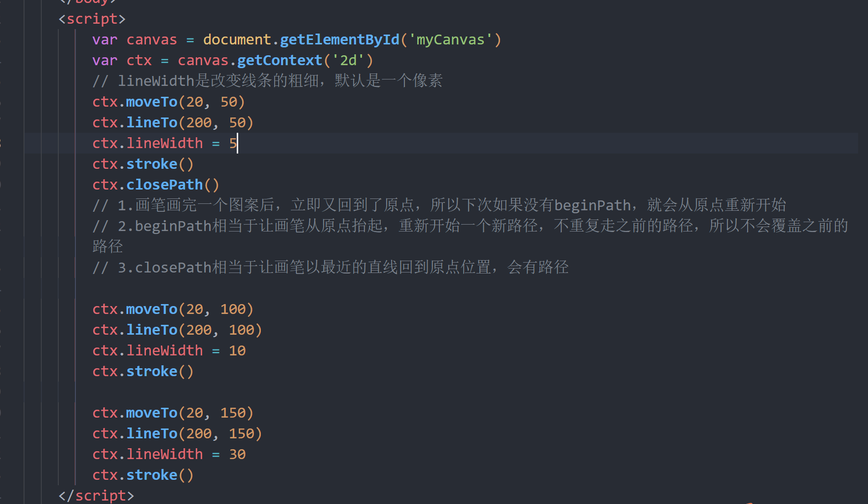Screen dimensions: 868x504
Task: Place cursor on 'var canvas' declaration line
Action: [x=297, y=39]
